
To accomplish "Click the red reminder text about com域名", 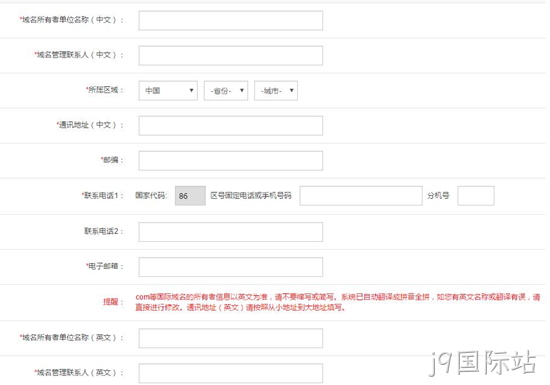I will point(338,302).
